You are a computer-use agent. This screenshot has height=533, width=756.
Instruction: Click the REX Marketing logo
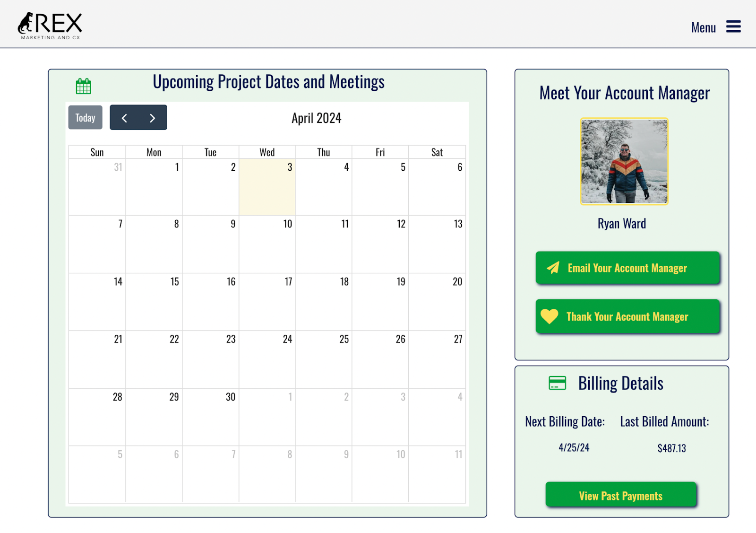coord(50,26)
